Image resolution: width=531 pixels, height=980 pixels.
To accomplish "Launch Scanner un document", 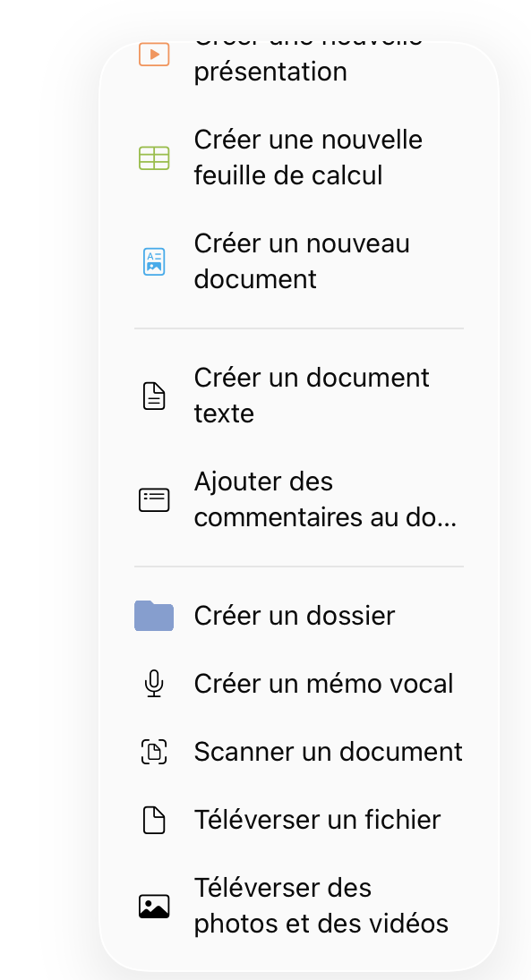I will pyautogui.click(x=328, y=752).
